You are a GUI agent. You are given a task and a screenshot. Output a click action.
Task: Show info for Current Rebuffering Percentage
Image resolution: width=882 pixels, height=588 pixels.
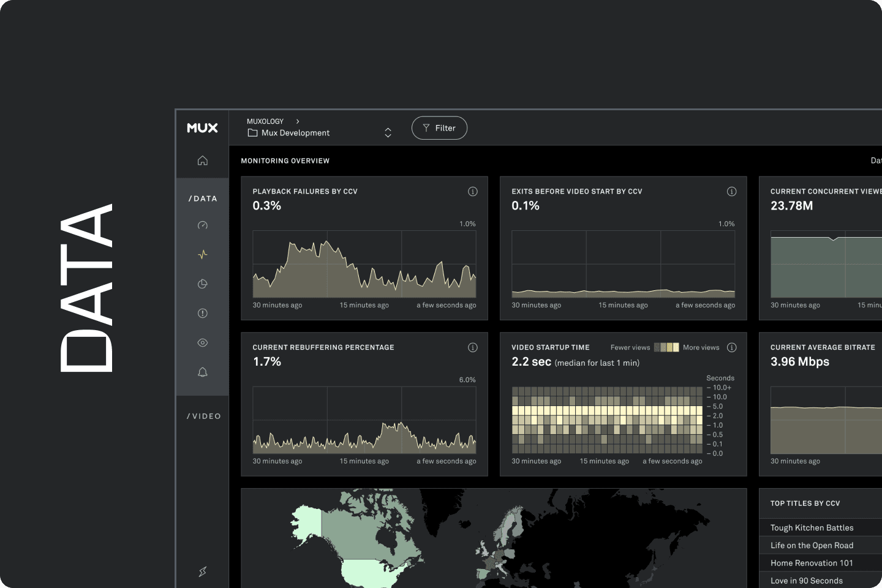point(473,348)
